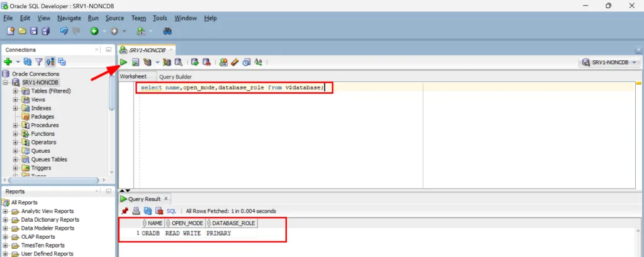Sort by the OPEN_MODE column header
Image resolution: width=644 pixels, height=257 pixels.
pos(184,223)
